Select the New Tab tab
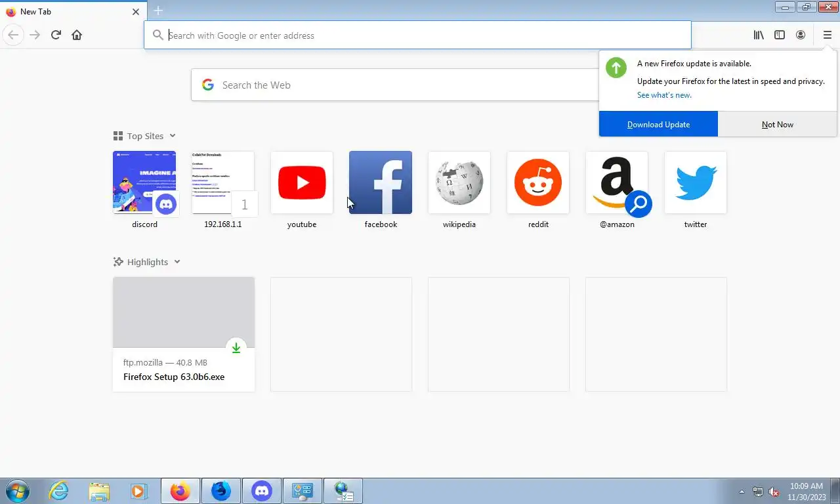 (x=72, y=12)
